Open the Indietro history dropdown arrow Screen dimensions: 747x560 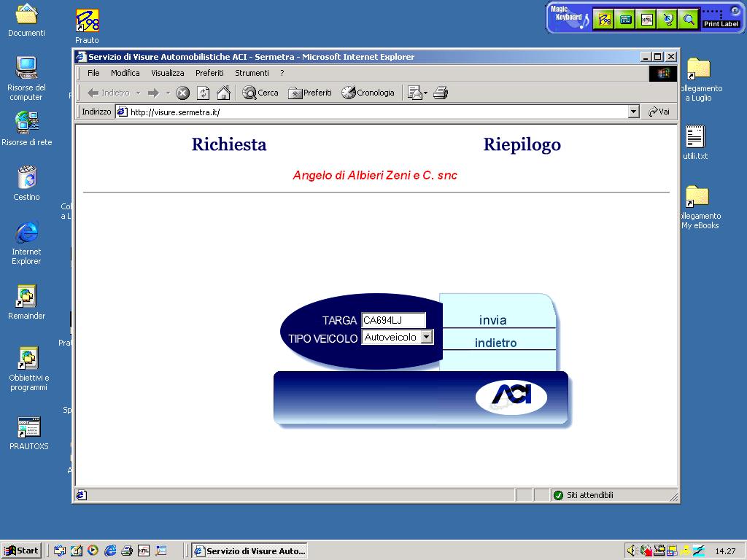click(x=138, y=93)
